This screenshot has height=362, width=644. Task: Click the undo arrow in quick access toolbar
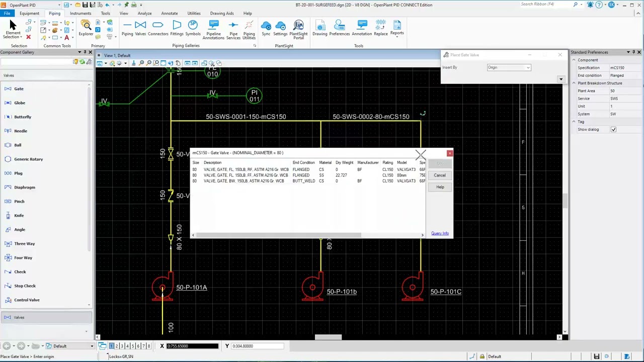[x=107, y=5]
